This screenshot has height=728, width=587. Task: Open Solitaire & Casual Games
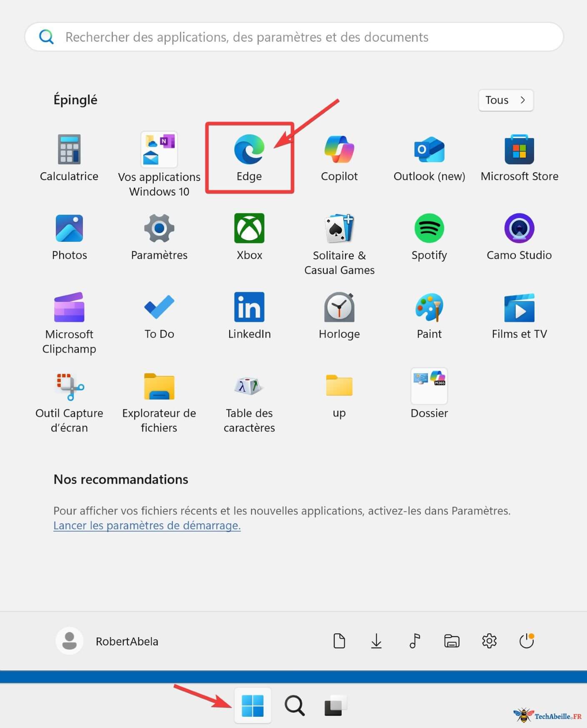point(339,244)
